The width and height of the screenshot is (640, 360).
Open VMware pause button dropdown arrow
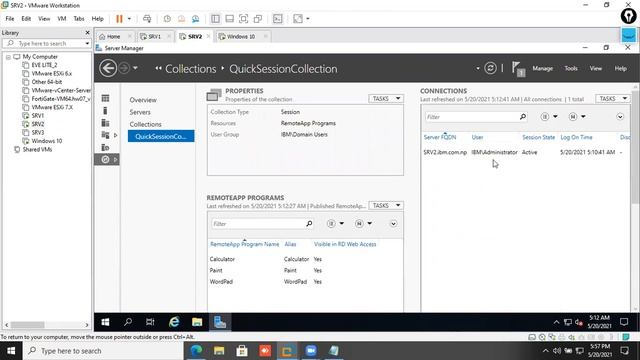click(x=129, y=19)
